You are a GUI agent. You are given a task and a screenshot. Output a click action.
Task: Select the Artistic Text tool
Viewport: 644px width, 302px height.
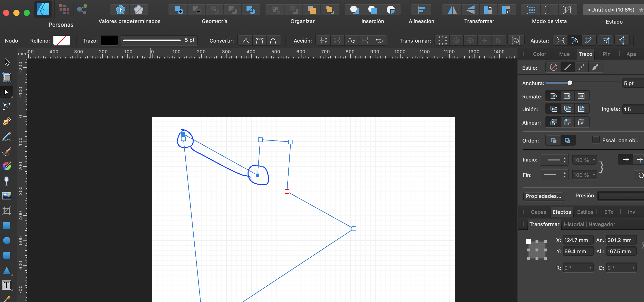click(6, 285)
